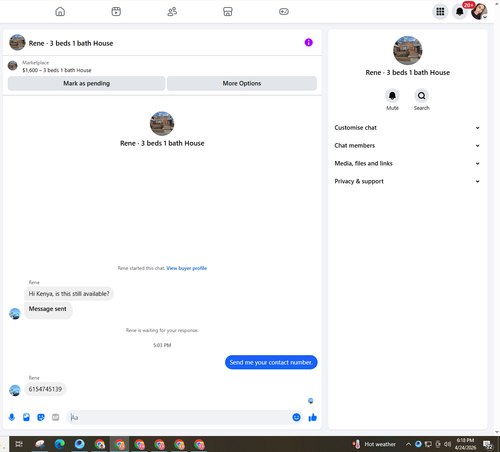The height and width of the screenshot is (452, 500).
Task: Open the nine-dot menu grid icon
Action: pos(440,12)
